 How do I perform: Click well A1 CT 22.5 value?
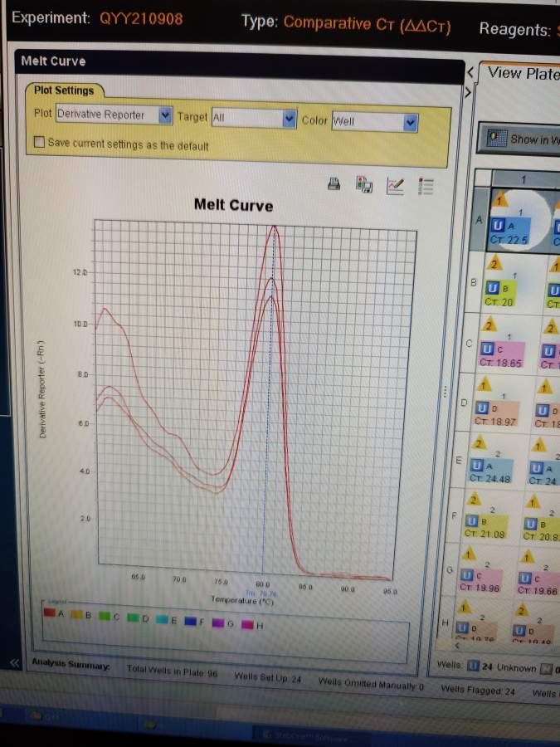point(509,239)
